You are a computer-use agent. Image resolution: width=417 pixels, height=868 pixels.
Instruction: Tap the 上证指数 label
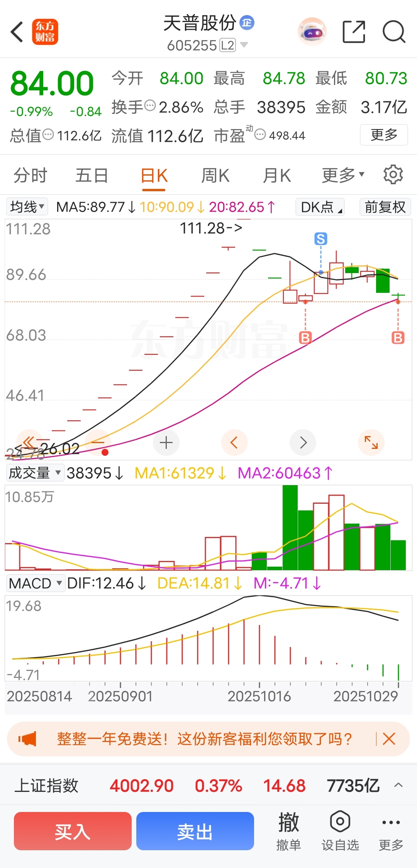(x=46, y=785)
